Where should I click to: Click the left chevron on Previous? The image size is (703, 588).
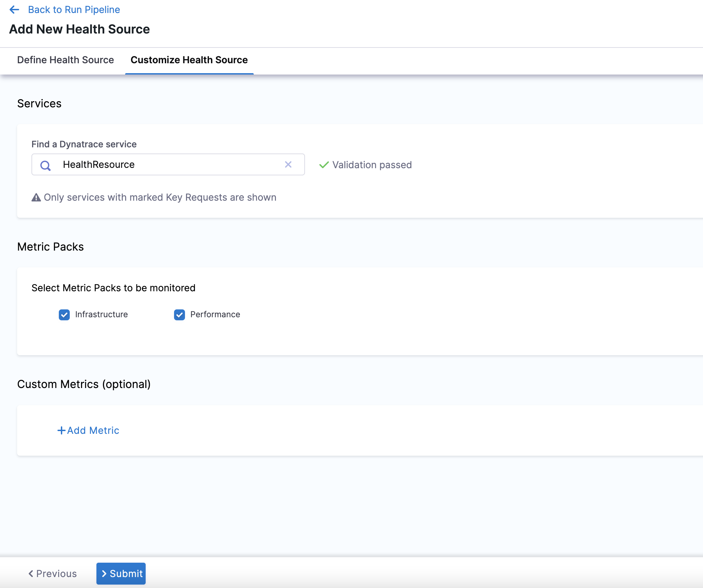pyautogui.click(x=31, y=574)
